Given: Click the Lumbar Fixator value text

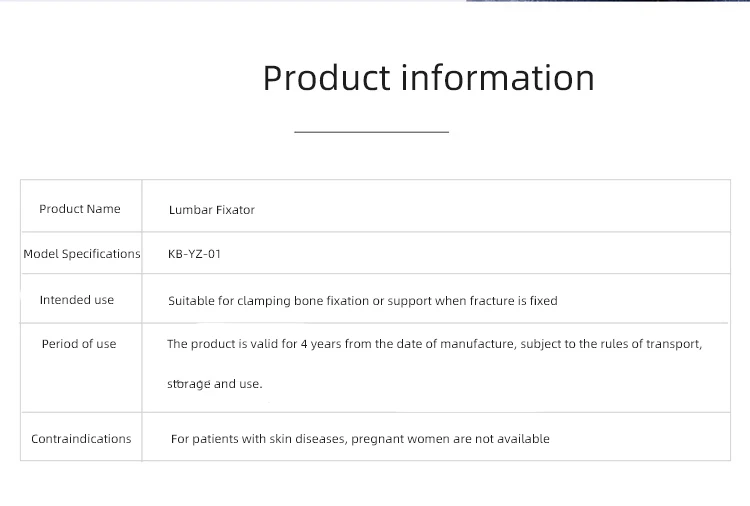Looking at the screenshot, I should [x=211, y=210].
